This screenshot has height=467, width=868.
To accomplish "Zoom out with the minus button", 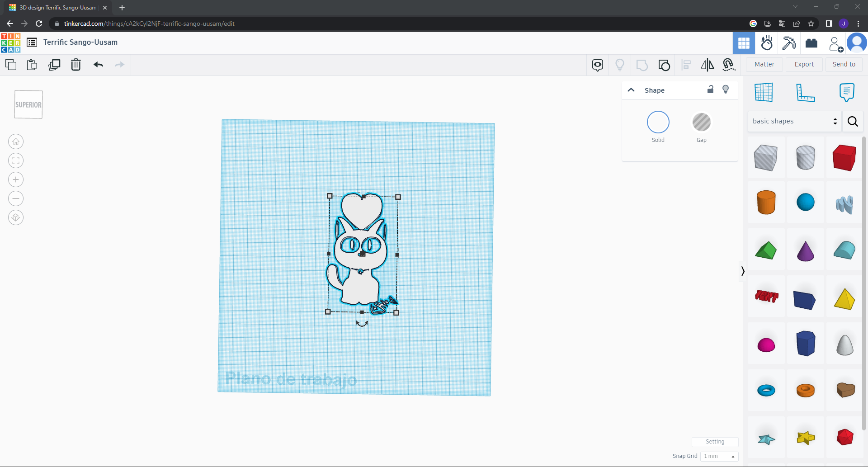I will pos(16,198).
